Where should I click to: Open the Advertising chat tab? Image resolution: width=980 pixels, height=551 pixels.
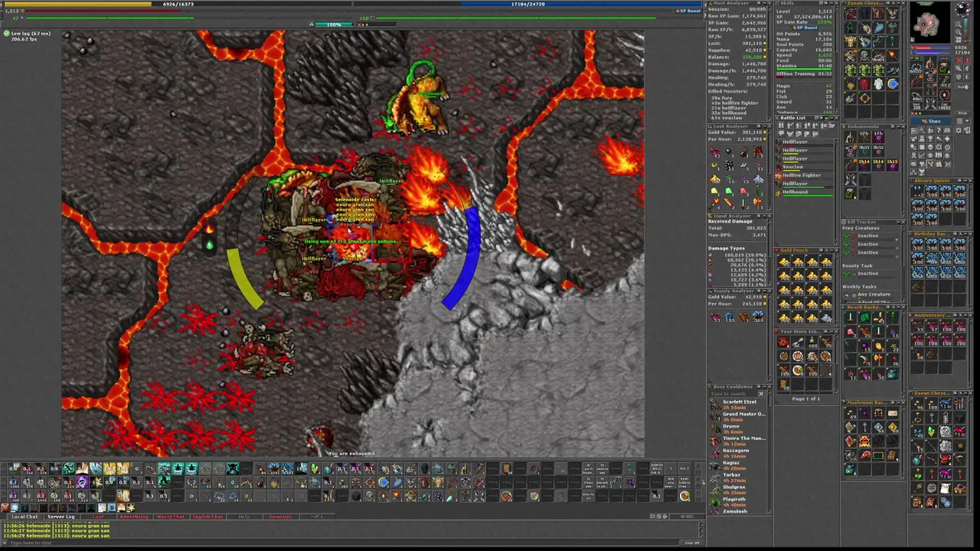point(134,517)
